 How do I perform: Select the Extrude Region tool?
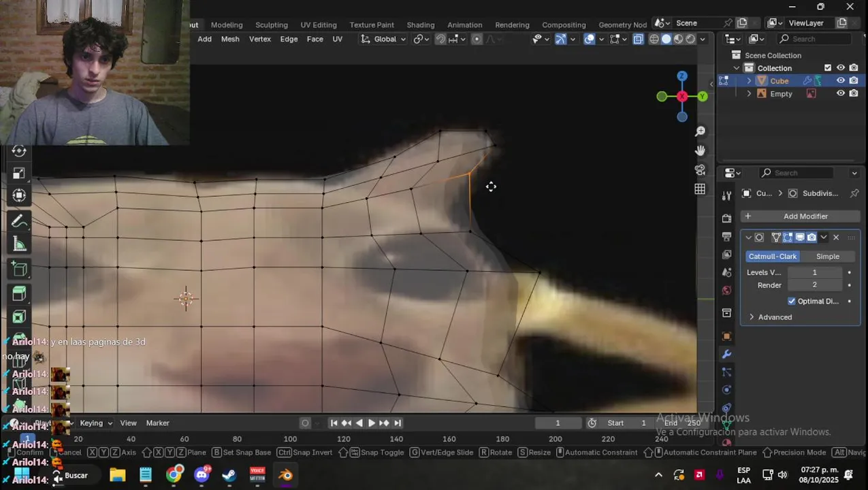pos(19,294)
